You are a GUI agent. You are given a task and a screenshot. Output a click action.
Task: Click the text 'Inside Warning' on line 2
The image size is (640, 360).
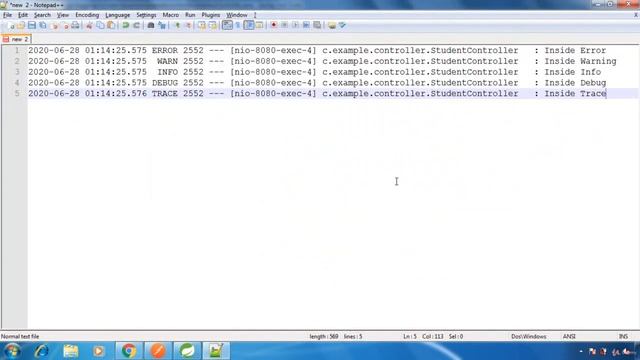coord(580,61)
